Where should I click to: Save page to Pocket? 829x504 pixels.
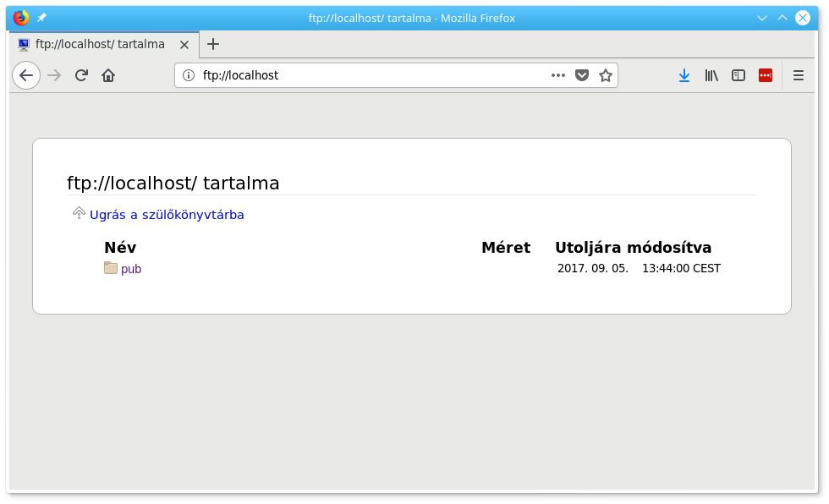[x=582, y=75]
